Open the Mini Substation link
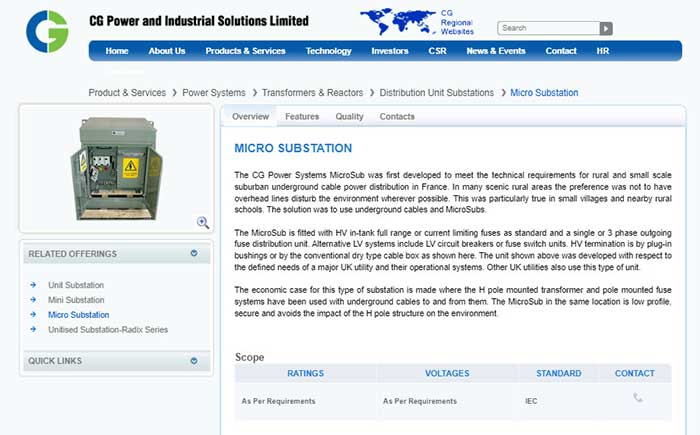Viewport: 700px width, 435px height. point(76,300)
